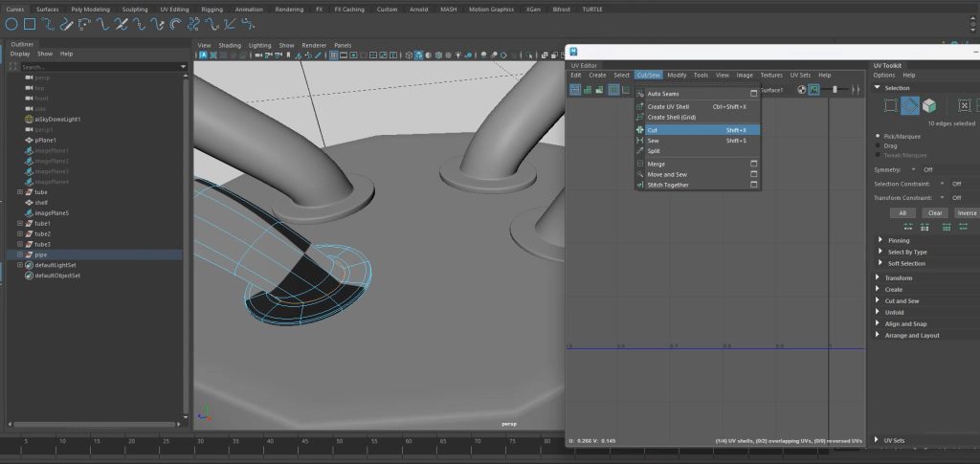Click the Inverse selection button
This screenshot has width=980, height=464.
pos(967,213)
